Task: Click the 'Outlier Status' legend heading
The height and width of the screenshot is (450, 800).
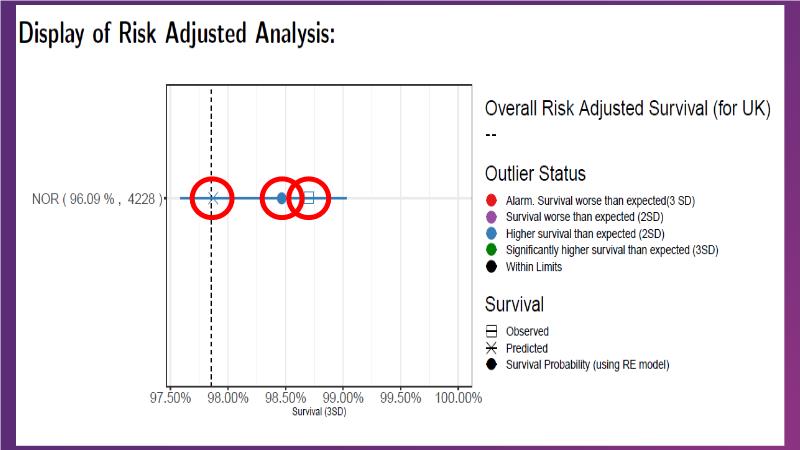Action: pyautogui.click(x=535, y=174)
